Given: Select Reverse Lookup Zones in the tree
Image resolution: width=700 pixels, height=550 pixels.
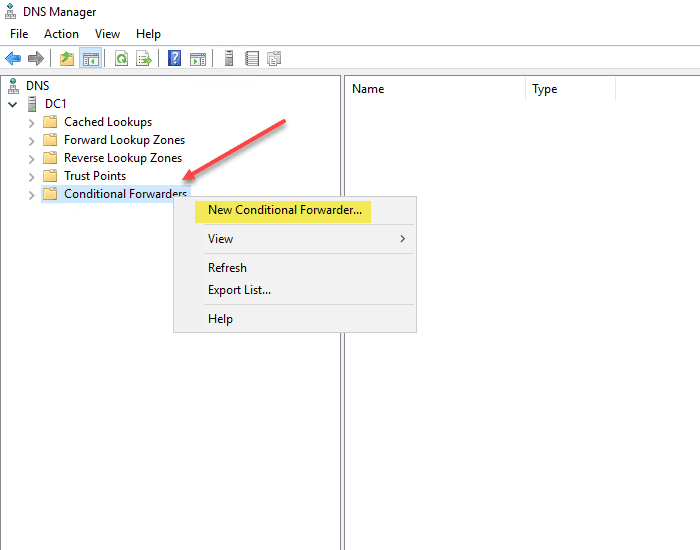Looking at the screenshot, I should (123, 158).
